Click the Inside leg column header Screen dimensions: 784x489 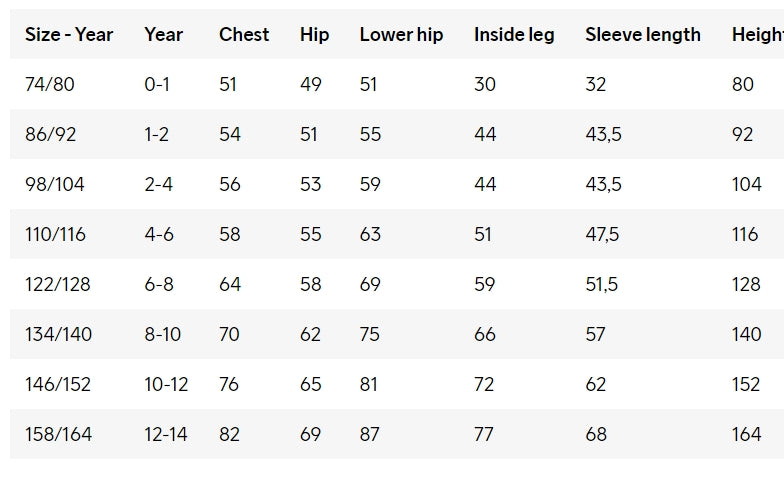point(514,34)
